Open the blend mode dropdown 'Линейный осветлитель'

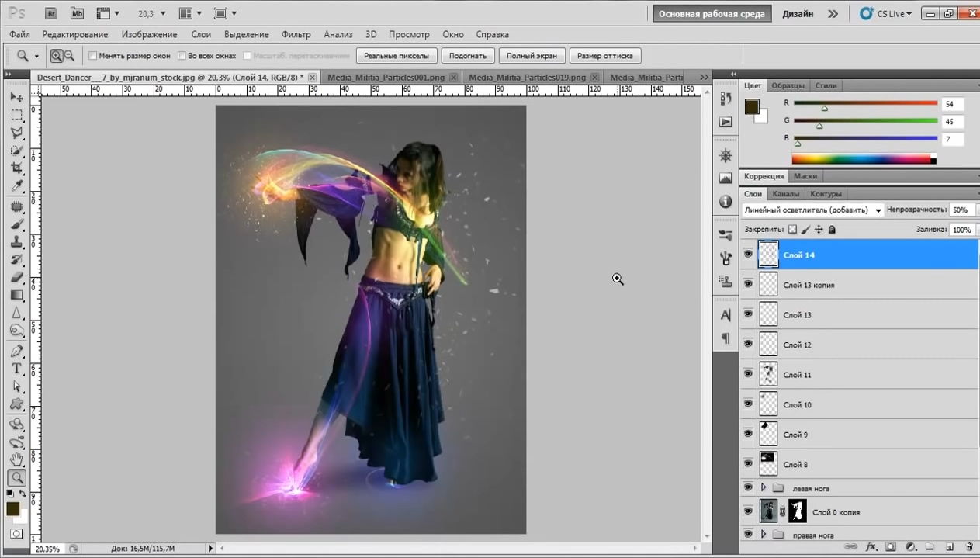point(812,210)
